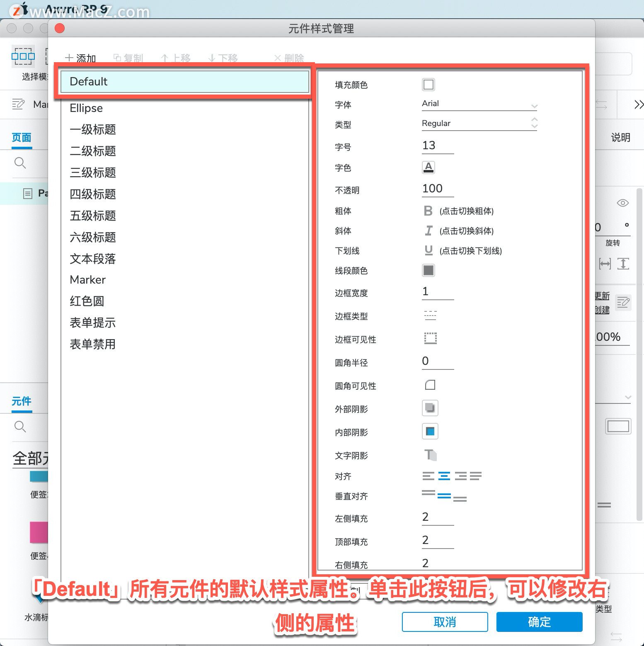Image resolution: width=644 pixels, height=646 pixels.
Task: Click 下移 to move style down
Action: click(223, 58)
